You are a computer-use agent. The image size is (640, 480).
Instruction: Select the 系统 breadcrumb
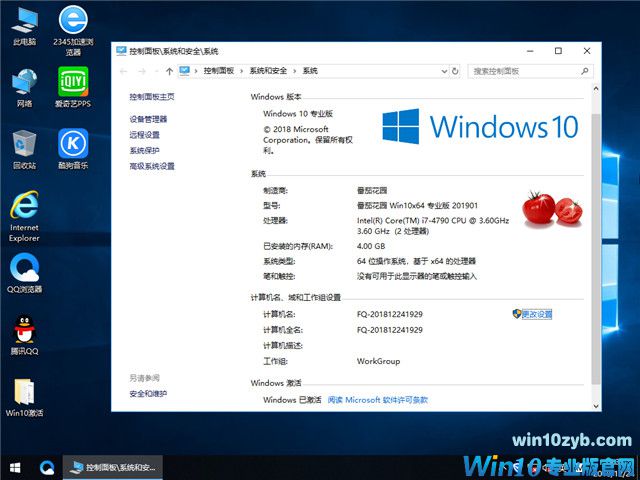310,71
